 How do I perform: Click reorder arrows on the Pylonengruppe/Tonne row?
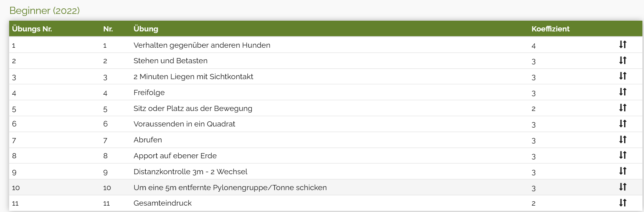(x=623, y=187)
